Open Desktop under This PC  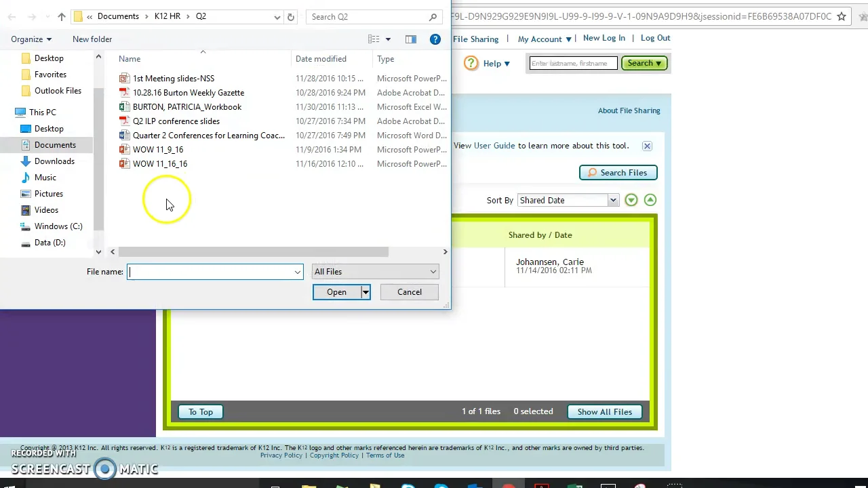coord(49,129)
